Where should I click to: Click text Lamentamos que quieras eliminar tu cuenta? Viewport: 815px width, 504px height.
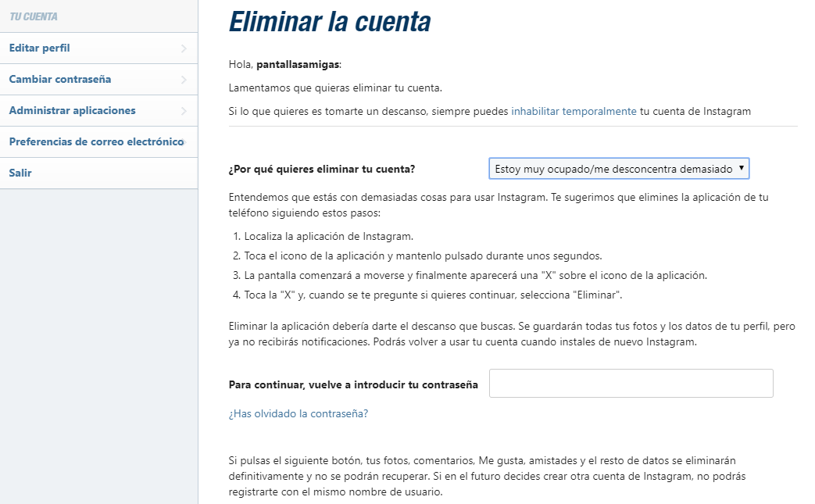coord(335,88)
